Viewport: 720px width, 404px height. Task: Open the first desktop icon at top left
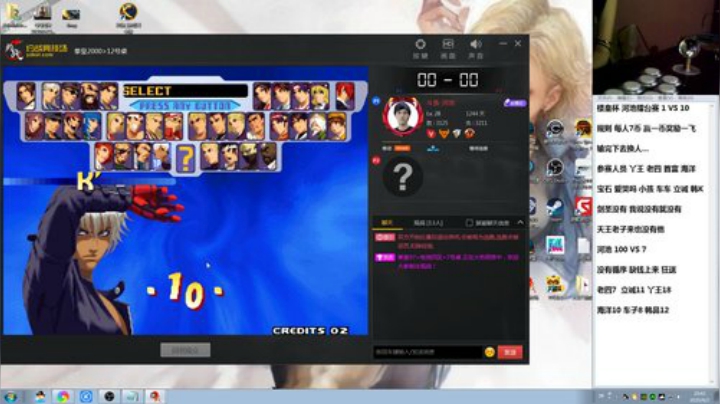point(14,16)
